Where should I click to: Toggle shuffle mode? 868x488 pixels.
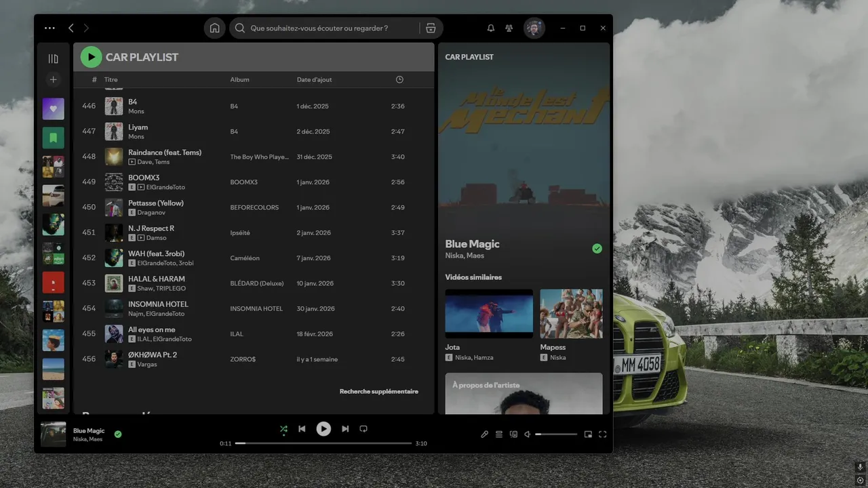283,429
